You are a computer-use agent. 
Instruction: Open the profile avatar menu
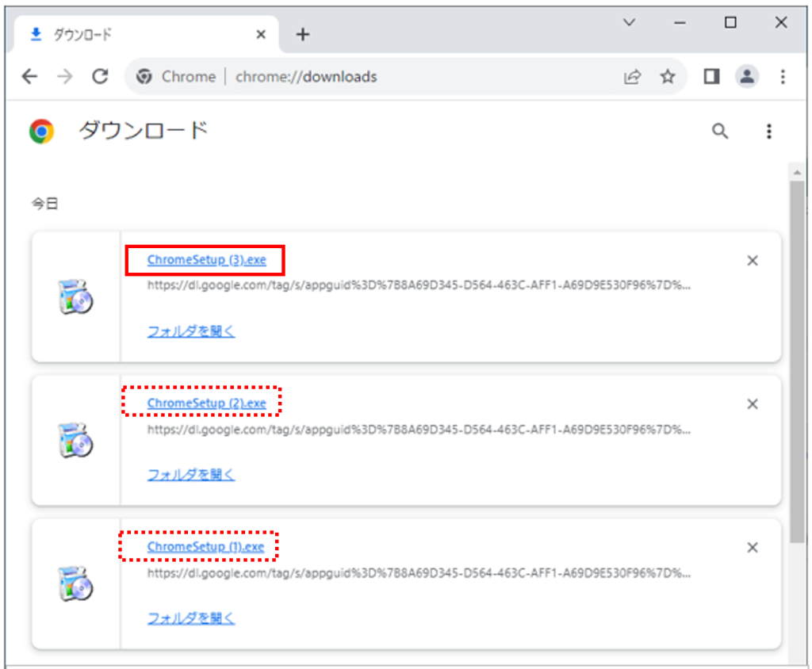[x=747, y=77]
